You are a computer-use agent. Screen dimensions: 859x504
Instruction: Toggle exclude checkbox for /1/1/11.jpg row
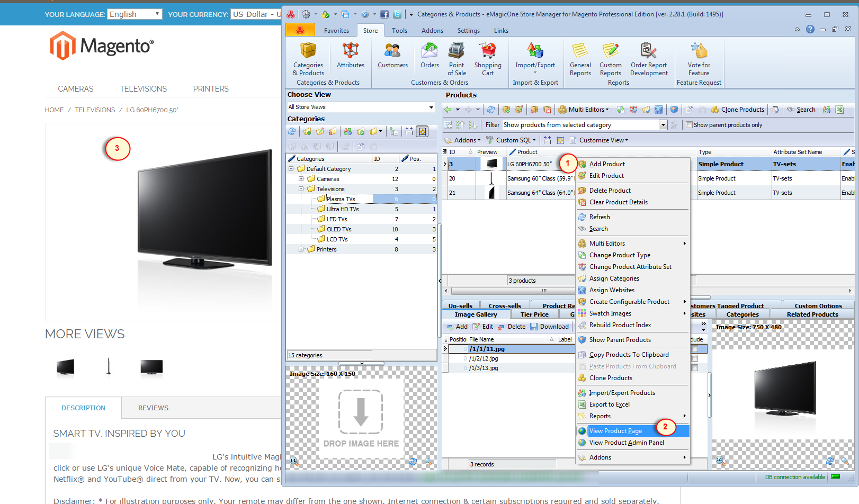(x=694, y=349)
